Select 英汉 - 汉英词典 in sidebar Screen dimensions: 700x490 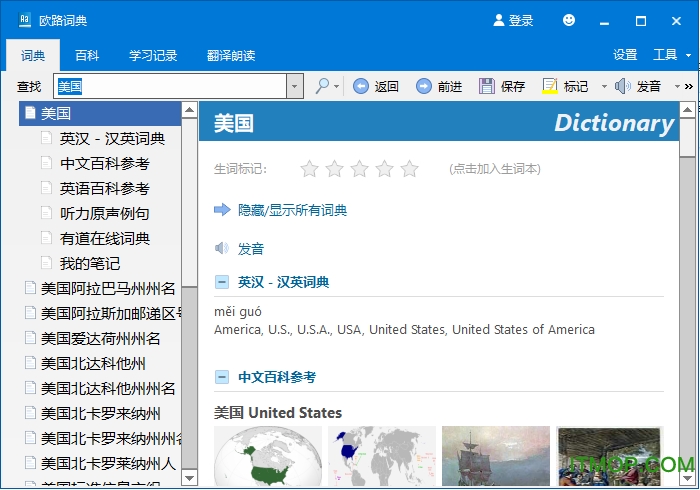click(112, 138)
